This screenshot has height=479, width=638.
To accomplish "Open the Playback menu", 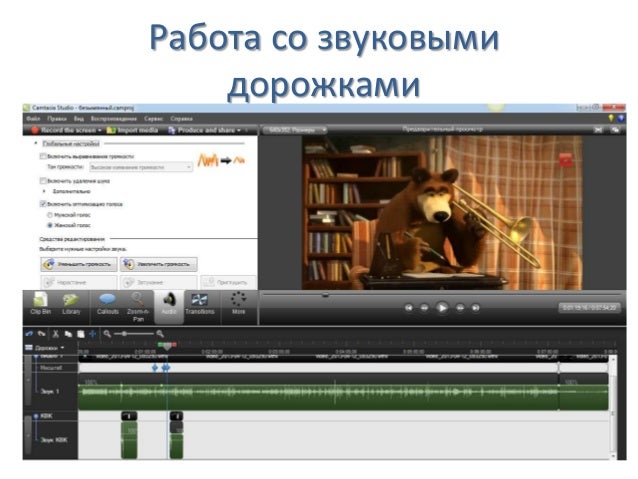I will tap(114, 119).
